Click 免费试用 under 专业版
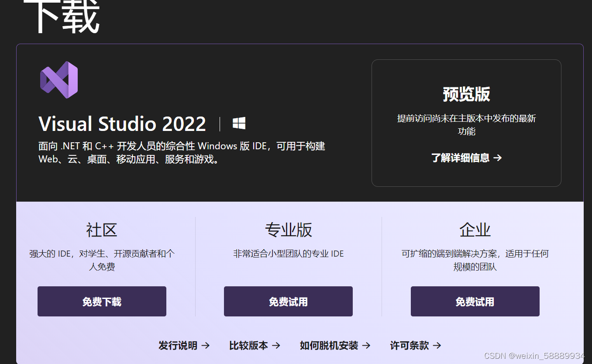Image resolution: width=592 pixels, height=364 pixels. (x=288, y=301)
